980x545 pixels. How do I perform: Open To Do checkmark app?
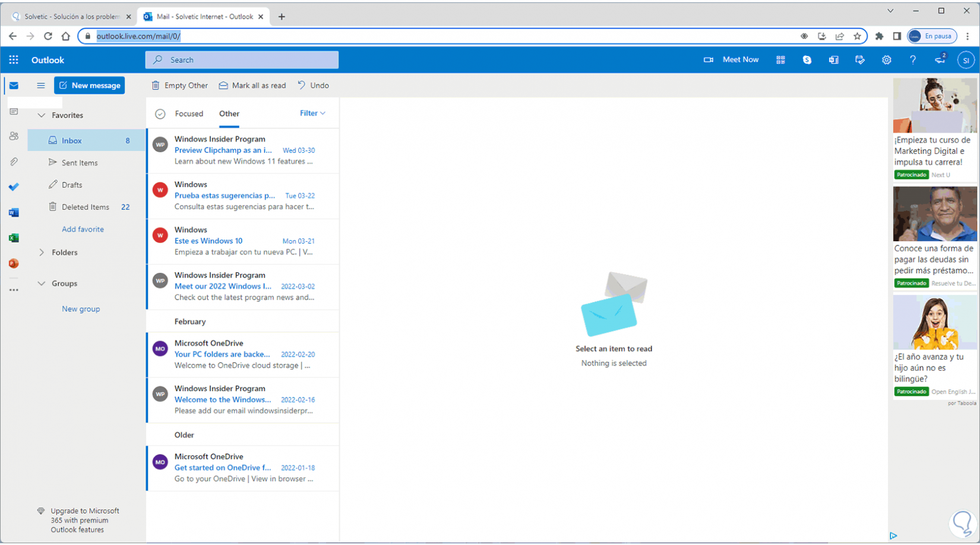pos(14,187)
